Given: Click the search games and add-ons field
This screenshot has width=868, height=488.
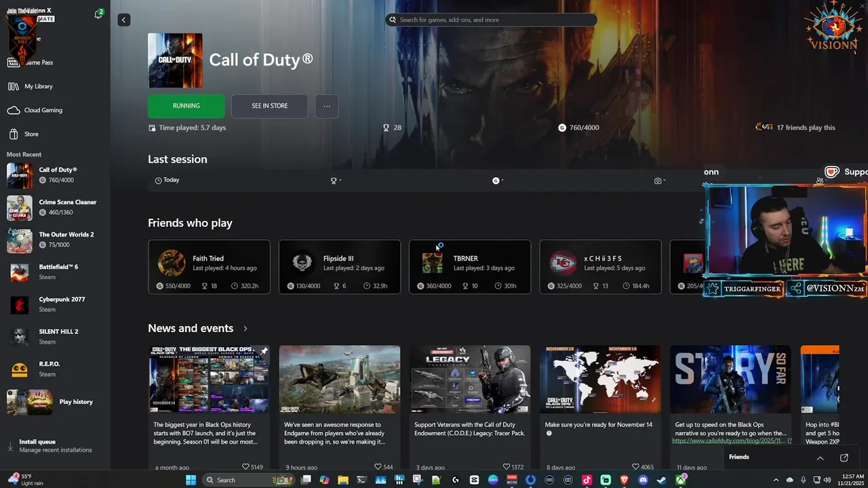Looking at the screenshot, I should coord(492,20).
